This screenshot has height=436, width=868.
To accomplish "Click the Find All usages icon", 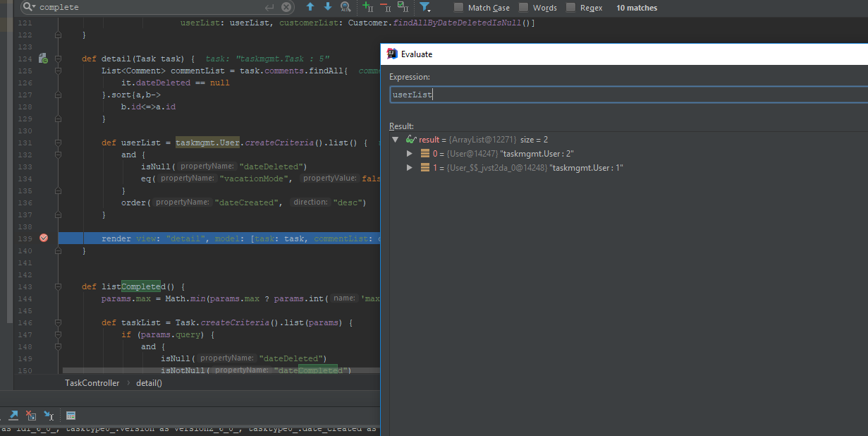I will point(346,7).
